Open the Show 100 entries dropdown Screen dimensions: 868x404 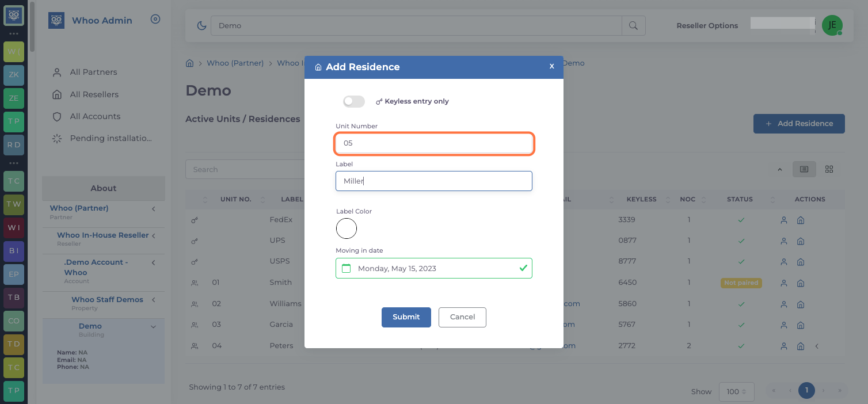[737, 391]
